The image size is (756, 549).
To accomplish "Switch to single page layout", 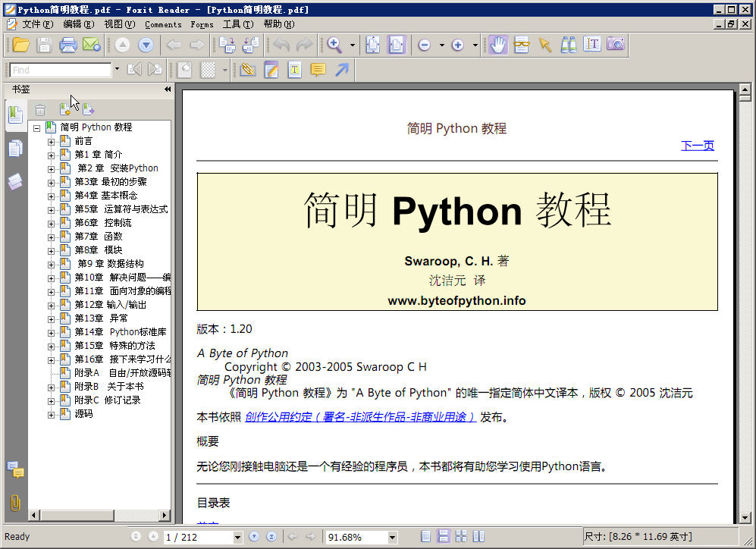I will (x=426, y=537).
